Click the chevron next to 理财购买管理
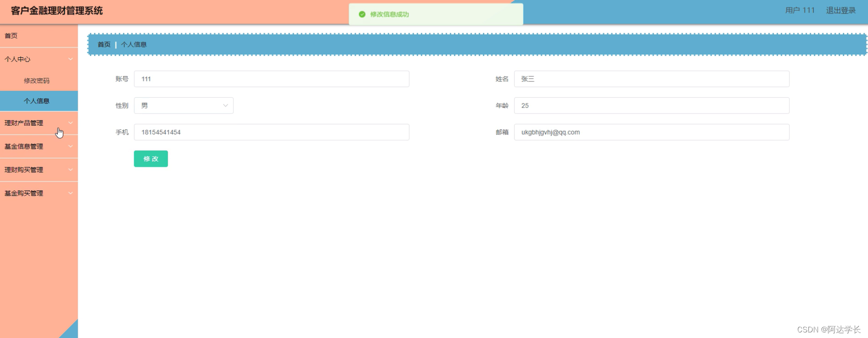Viewport: 868px width, 338px height. point(71,170)
